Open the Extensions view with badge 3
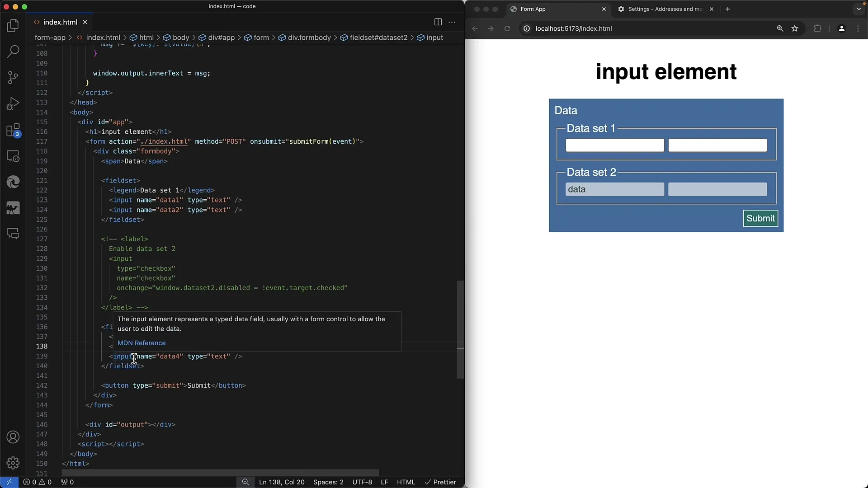The height and width of the screenshot is (488, 868). (13, 130)
